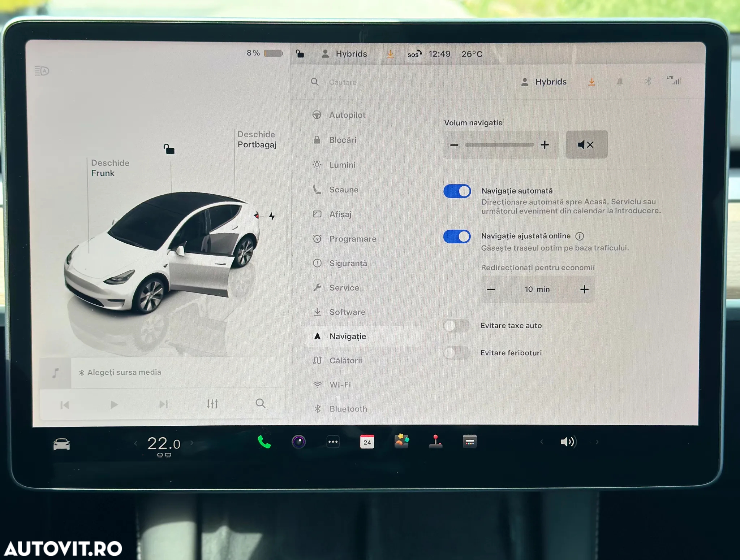The width and height of the screenshot is (740, 560).
Task: Tap the car model thumbnail
Action: click(163, 253)
